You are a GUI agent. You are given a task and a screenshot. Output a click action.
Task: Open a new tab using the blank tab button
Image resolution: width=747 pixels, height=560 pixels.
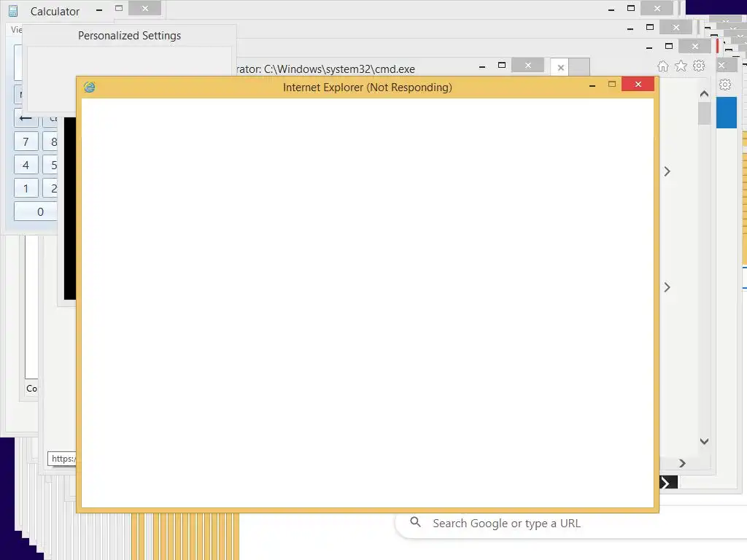click(x=580, y=67)
